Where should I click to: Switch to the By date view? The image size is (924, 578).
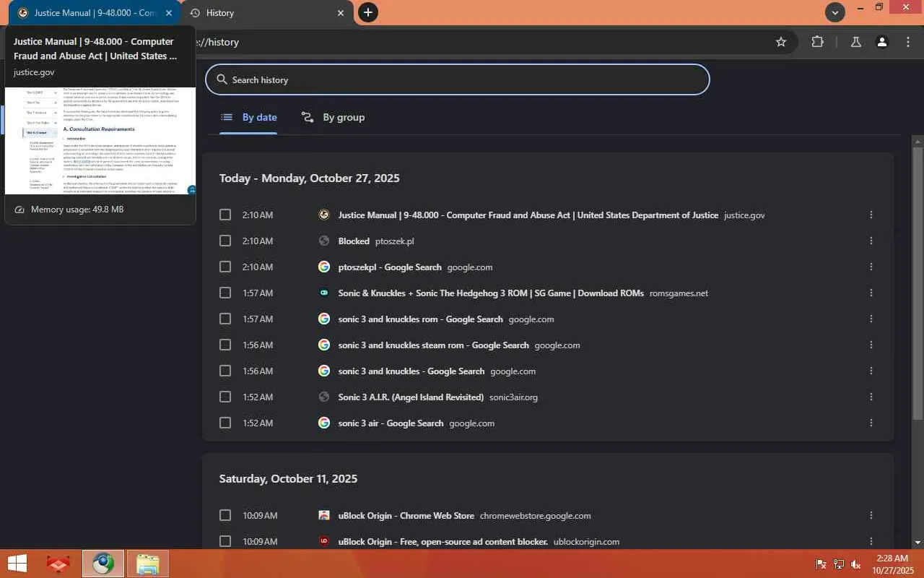tap(249, 117)
